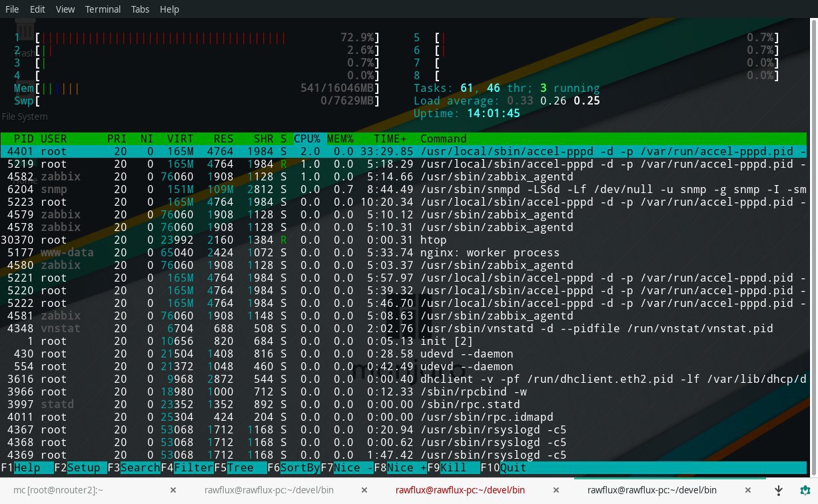Select the snmpd process row PID 6204

coord(404,189)
